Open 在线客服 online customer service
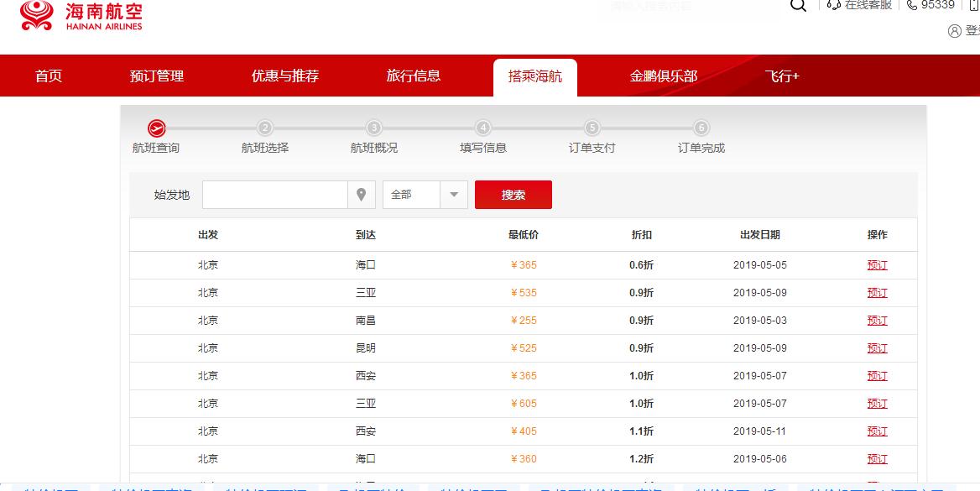The height and width of the screenshot is (491, 980). coord(859,5)
